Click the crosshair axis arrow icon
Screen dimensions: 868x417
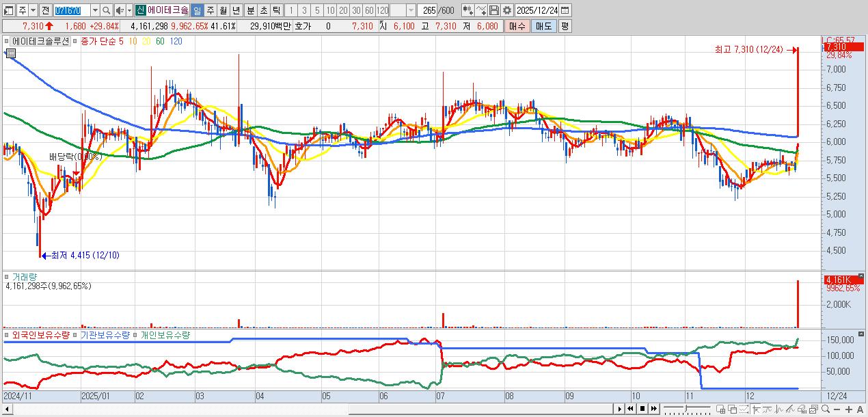[x=756, y=409]
